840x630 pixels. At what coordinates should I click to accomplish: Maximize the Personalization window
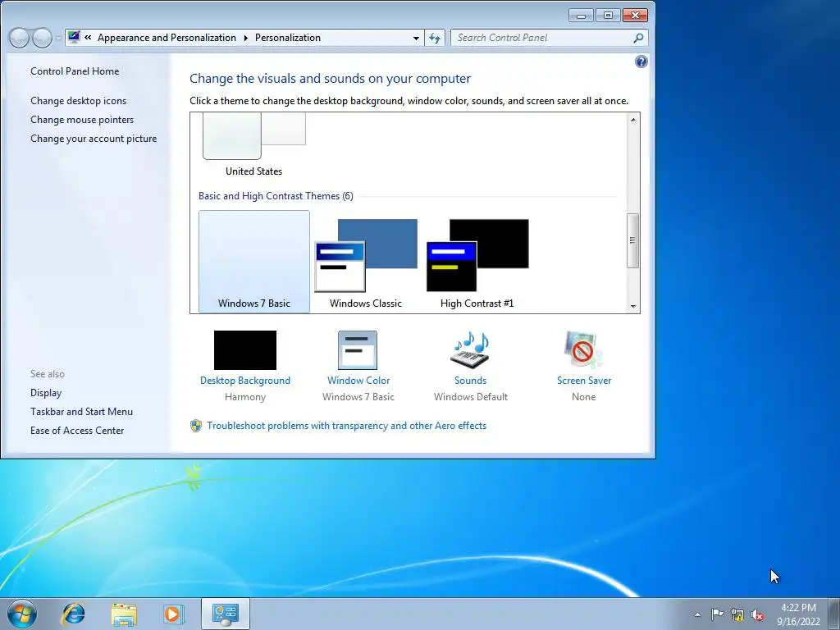608,16
